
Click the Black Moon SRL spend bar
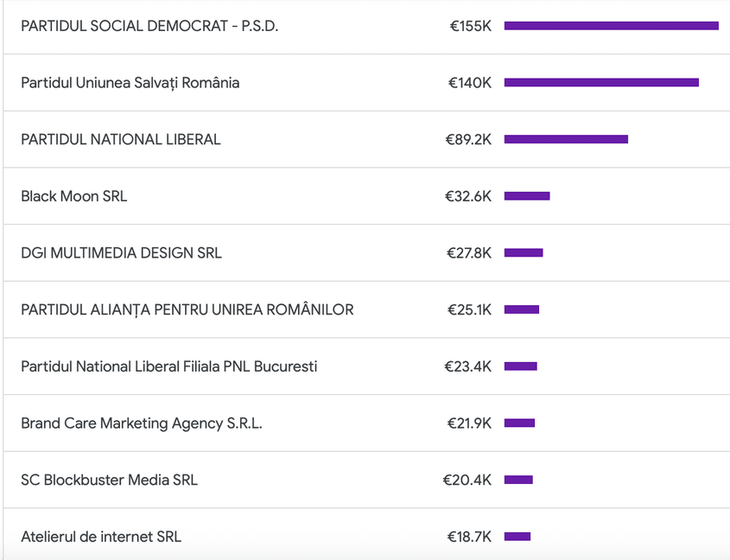[527, 196]
